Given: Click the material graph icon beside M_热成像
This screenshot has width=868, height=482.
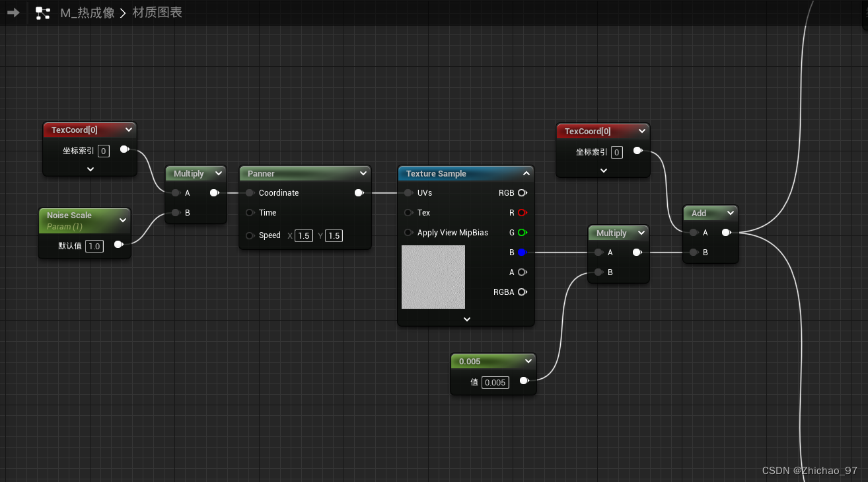Looking at the screenshot, I should [43, 13].
